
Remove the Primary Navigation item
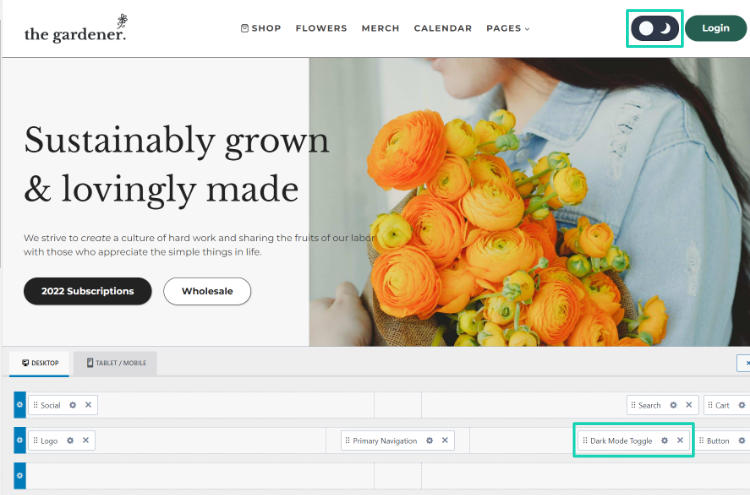point(445,440)
